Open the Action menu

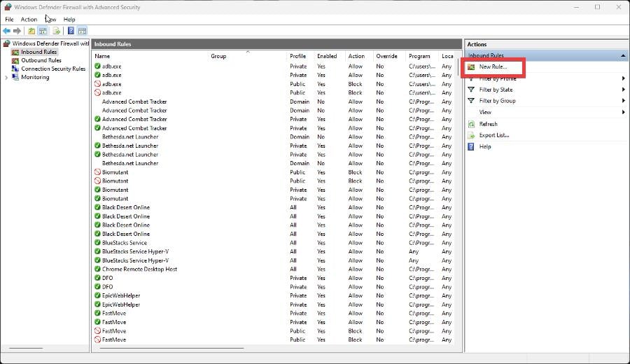click(x=29, y=20)
